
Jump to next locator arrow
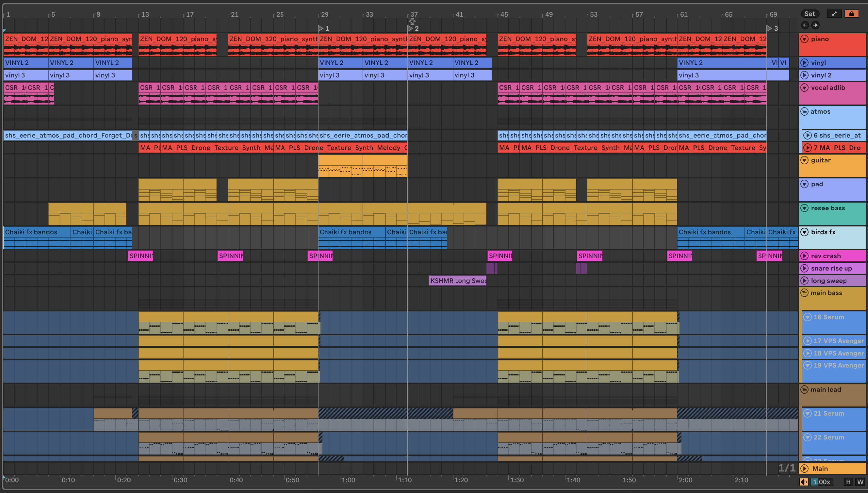pyautogui.click(x=815, y=25)
